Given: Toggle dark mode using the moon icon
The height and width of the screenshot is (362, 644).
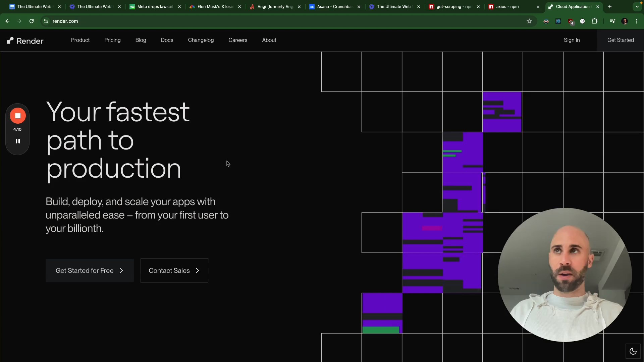Looking at the screenshot, I should (x=633, y=351).
